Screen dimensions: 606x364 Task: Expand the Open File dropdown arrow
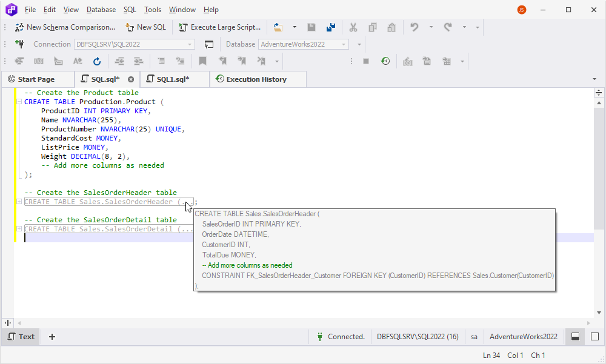point(295,27)
